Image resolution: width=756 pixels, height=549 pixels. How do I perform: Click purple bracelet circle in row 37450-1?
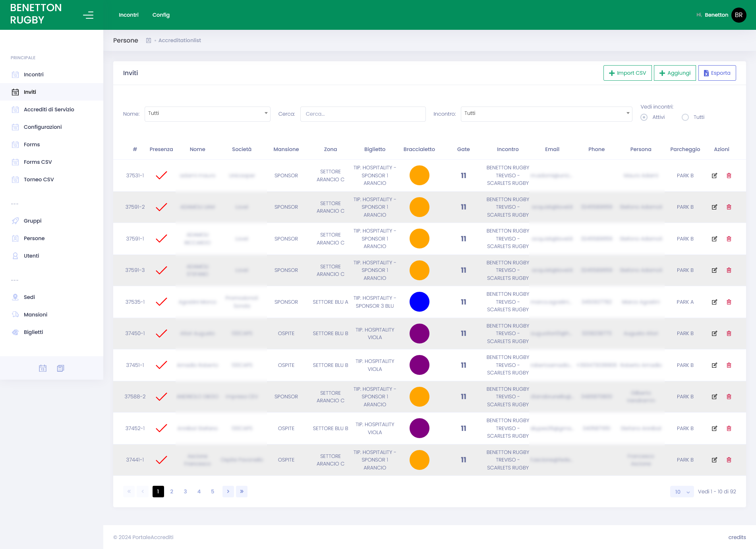[x=419, y=334]
